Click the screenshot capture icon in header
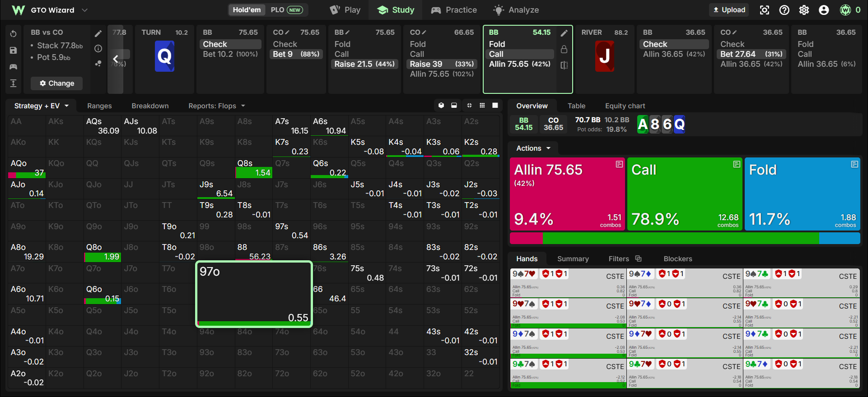 point(764,10)
